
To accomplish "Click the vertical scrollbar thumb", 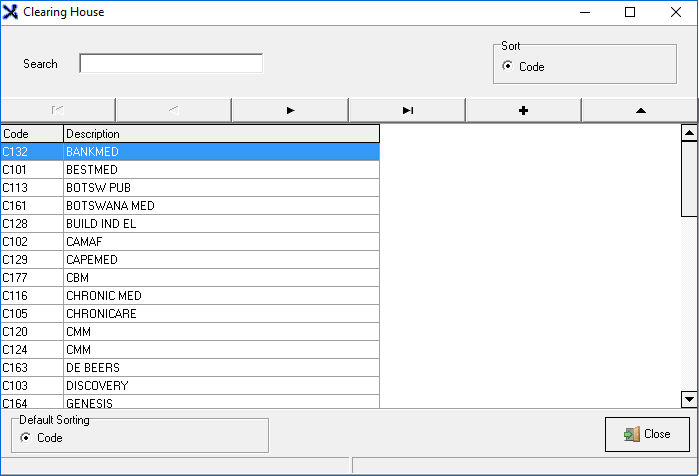I will tap(689, 179).
